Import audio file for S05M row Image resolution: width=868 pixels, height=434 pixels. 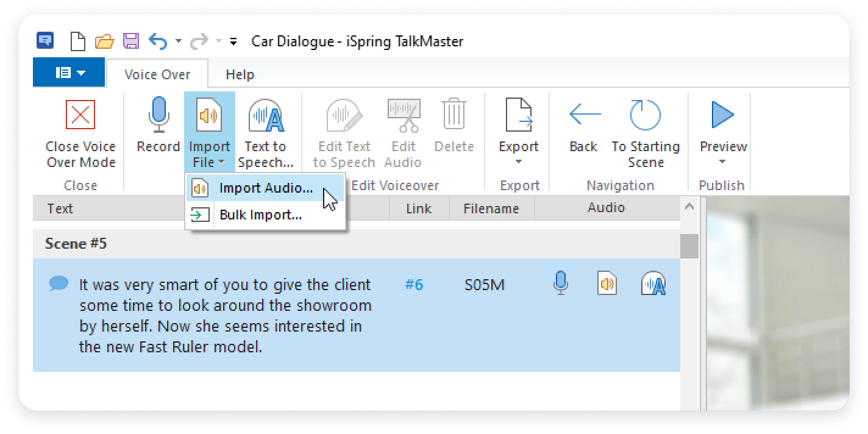(607, 283)
